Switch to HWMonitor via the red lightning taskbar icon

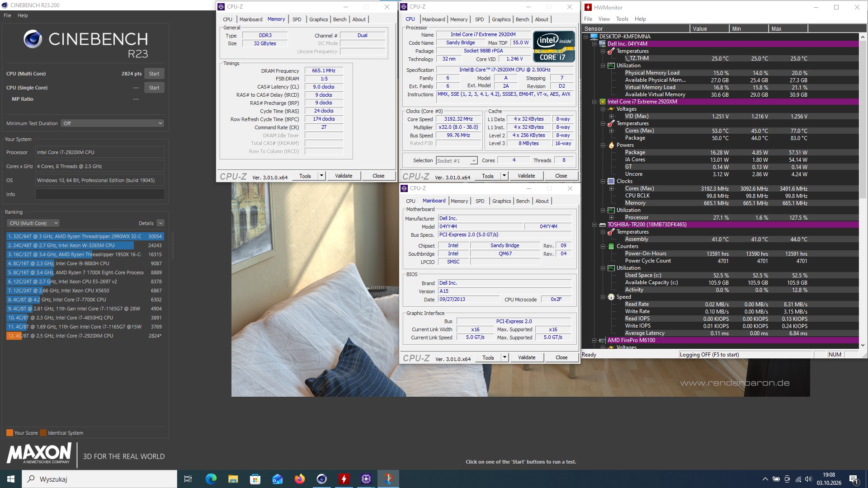[x=344, y=479]
